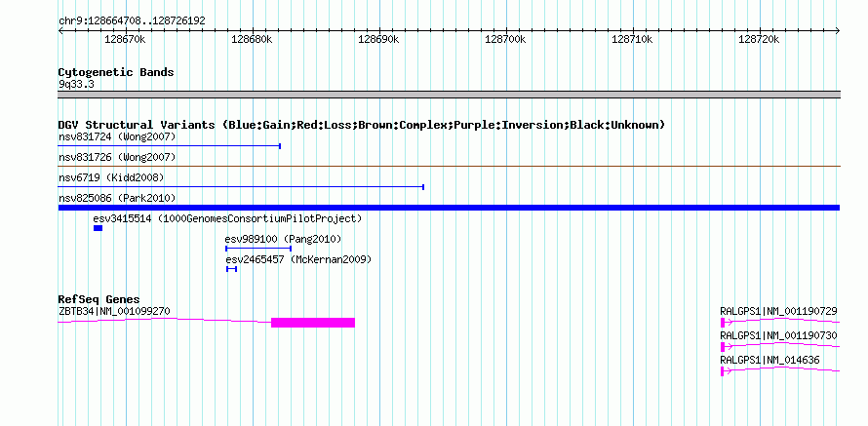868x426 pixels.
Task: Click the 128680k ruler tick label
Action: [252, 40]
